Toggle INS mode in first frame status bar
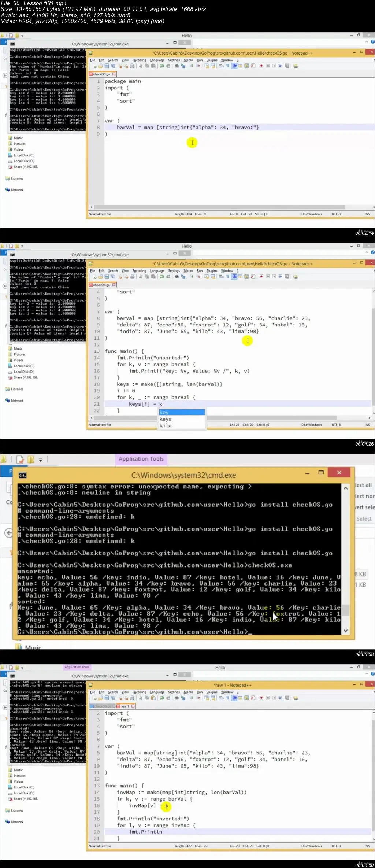This screenshot has width=375, height=868. pos(367,214)
